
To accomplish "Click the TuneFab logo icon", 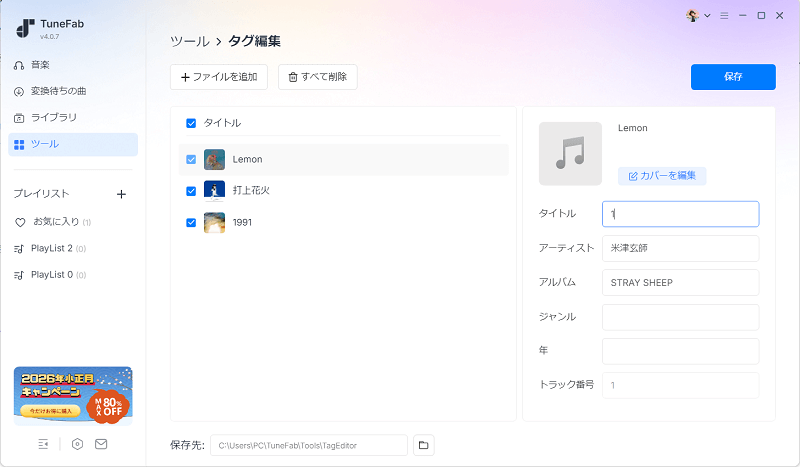I will [25, 29].
